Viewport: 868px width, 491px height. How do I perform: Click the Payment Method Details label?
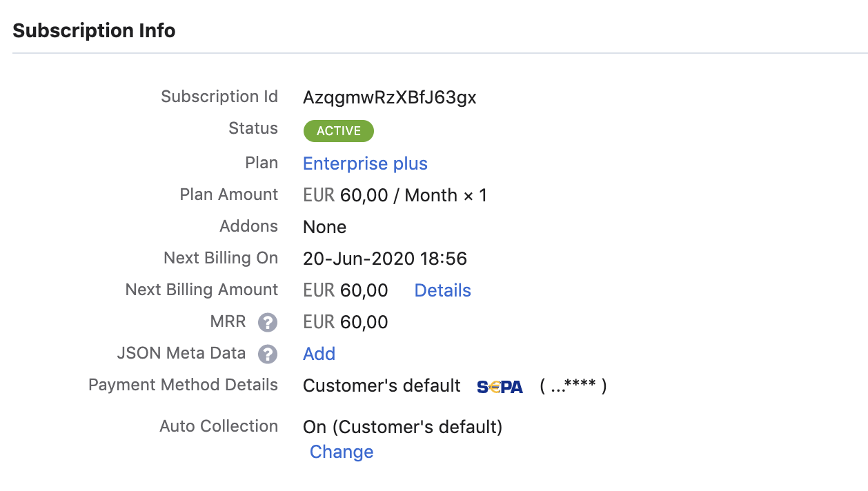coord(183,385)
